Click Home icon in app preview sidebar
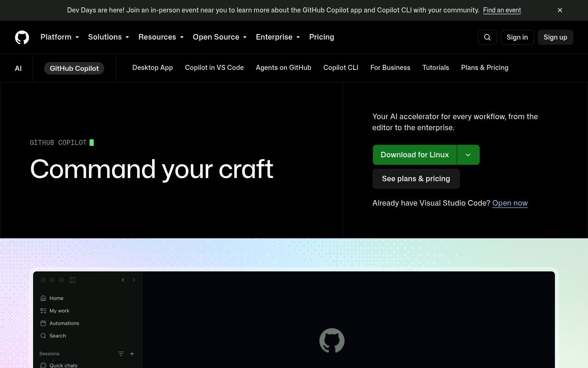The height and width of the screenshot is (368, 588). 43,298
